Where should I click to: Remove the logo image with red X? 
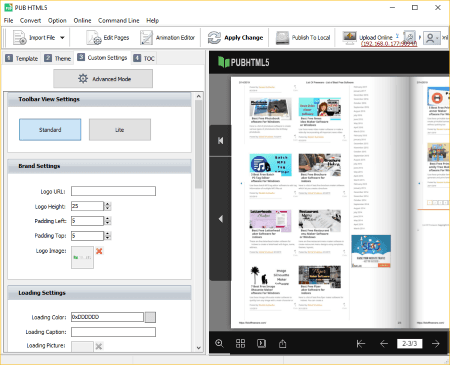99,251
